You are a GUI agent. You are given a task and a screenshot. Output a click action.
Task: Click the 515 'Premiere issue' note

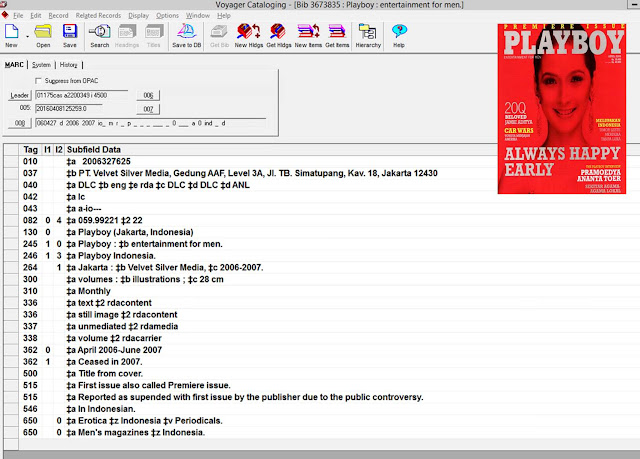tap(149, 386)
